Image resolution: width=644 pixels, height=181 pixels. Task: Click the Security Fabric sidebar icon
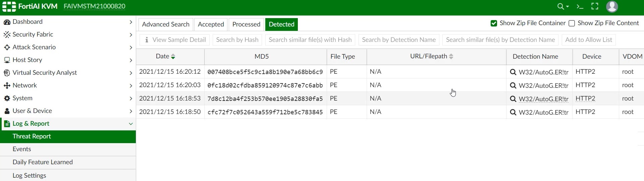7,35
